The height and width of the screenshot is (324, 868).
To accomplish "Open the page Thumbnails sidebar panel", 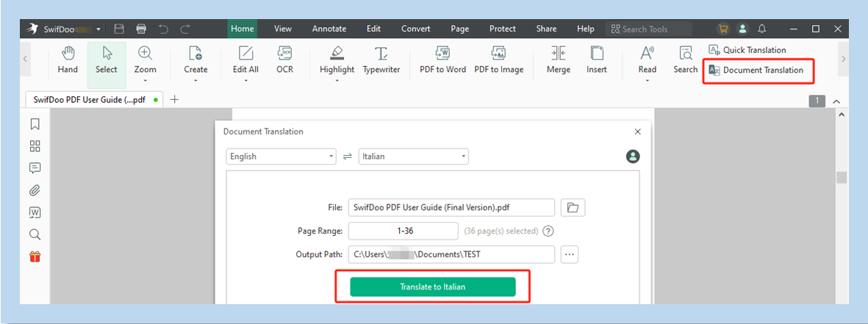I will [35, 146].
